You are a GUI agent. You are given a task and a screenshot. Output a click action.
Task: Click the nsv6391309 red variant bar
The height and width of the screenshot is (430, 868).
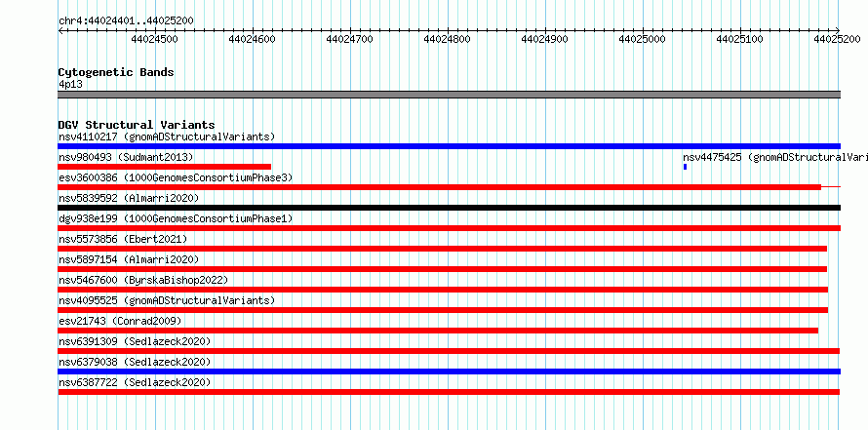[449, 351]
